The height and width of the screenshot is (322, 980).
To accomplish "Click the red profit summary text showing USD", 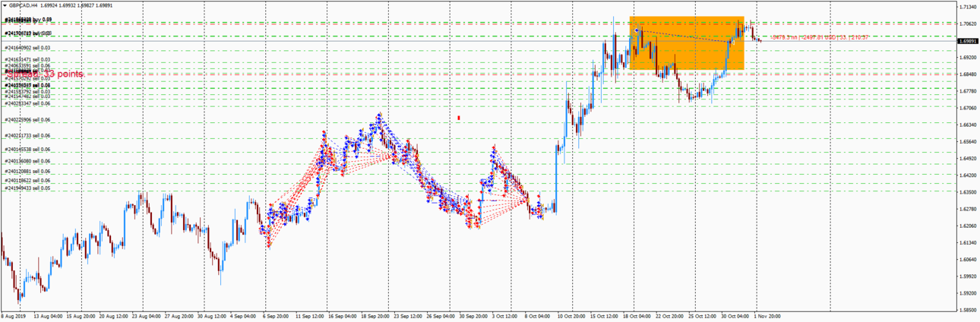I will coord(819,36).
